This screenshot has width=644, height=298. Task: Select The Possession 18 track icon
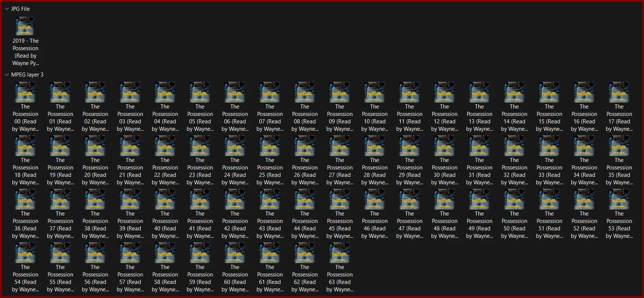pyautogui.click(x=25, y=146)
